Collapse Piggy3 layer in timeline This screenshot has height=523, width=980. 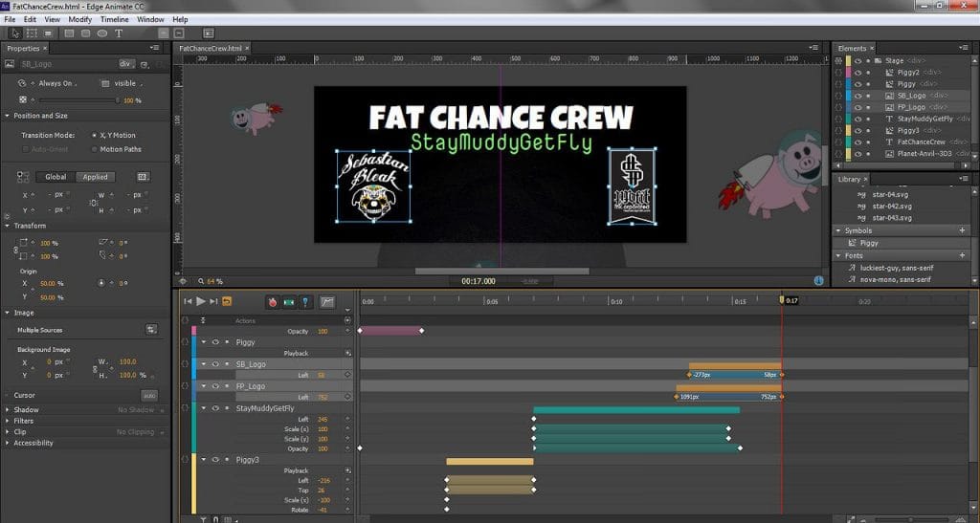click(203, 460)
